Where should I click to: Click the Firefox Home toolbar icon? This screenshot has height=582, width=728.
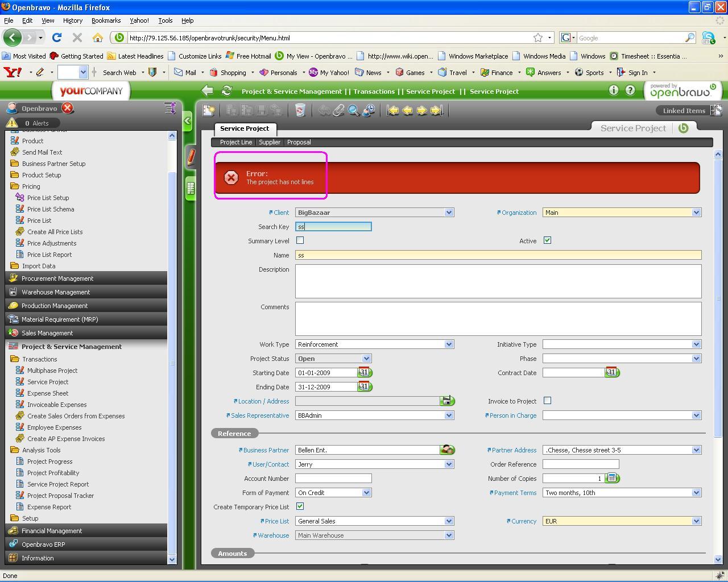pyautogui.click(x=98, y=38)
